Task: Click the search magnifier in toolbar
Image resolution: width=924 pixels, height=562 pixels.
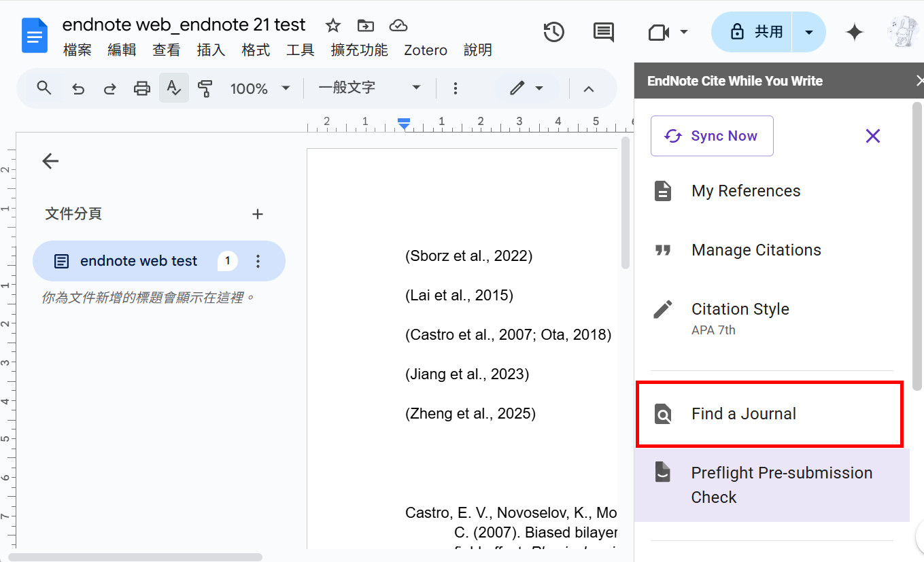Action: point(44,88)
